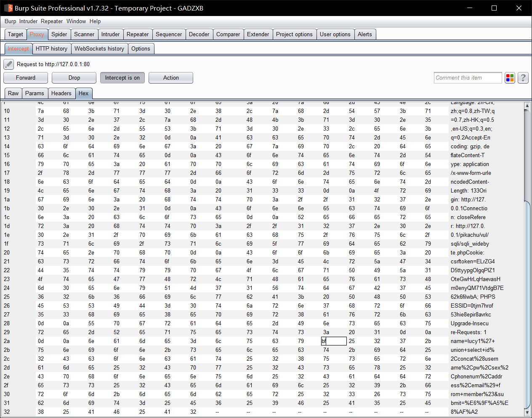Select the Hex message view tab
The height and width of the screenshot is (418, 532).
(x=84, y=93)
